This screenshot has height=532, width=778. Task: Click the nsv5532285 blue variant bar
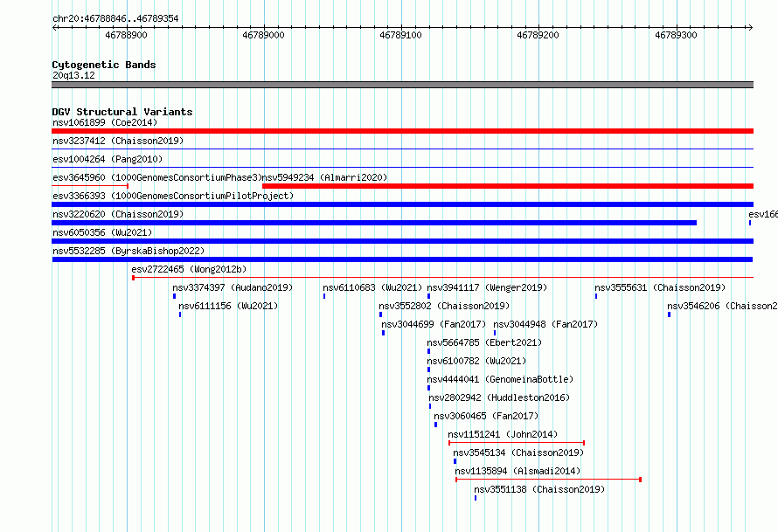[x=402, y=259]
